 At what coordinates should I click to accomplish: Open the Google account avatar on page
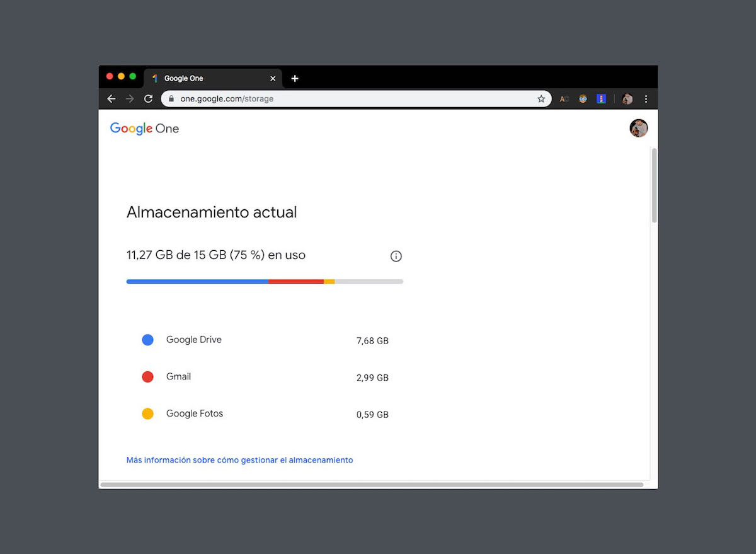tap(638, 128)
